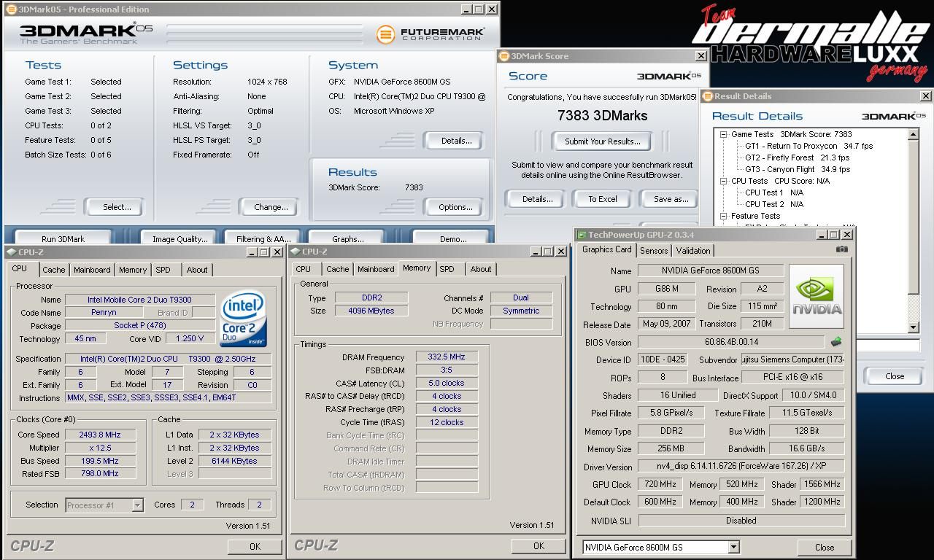Image resolution: width=934 pixels, height=560 pixels.
Task: Click OK in the Memory CPU-Z window
Action: (x=539, y=545)
